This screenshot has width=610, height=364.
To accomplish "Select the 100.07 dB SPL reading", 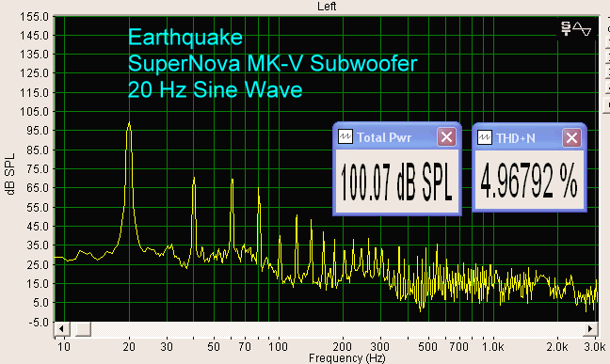I will coord(397,182).
